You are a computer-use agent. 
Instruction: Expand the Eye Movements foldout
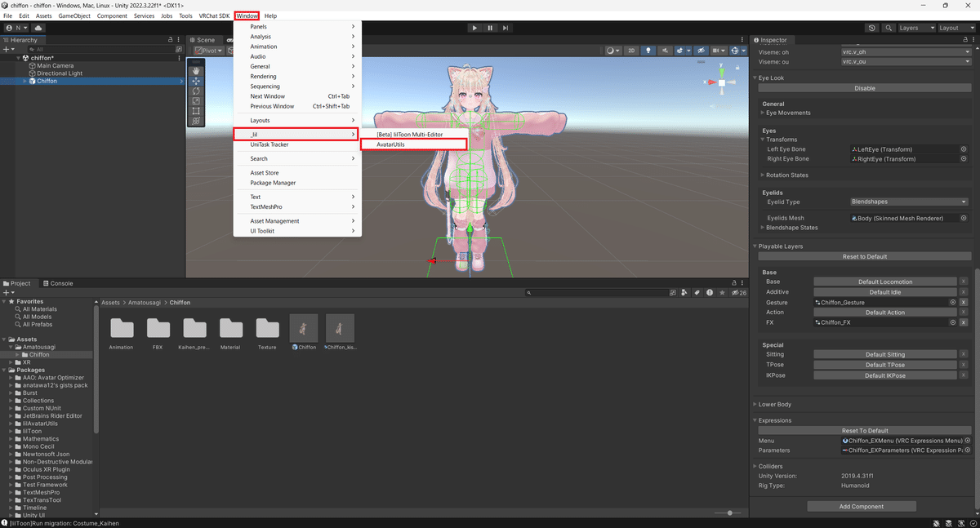point(763,113)
